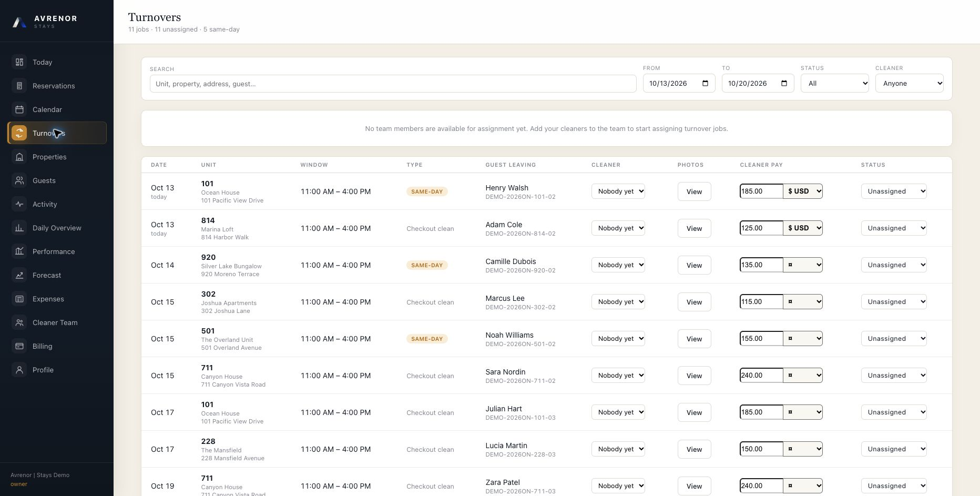Click the Performance graph icon
The height and width of the screenshot is (496, 980).
[19, 251]
